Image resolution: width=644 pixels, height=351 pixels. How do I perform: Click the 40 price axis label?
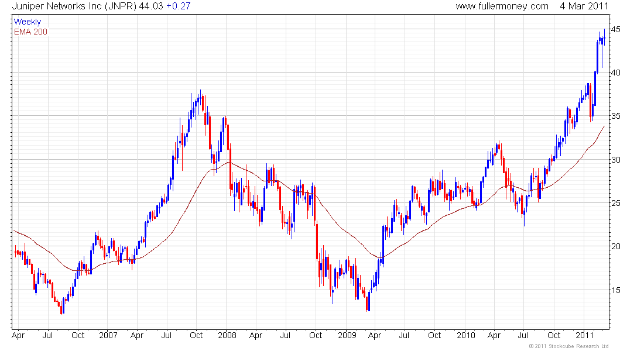616,73
